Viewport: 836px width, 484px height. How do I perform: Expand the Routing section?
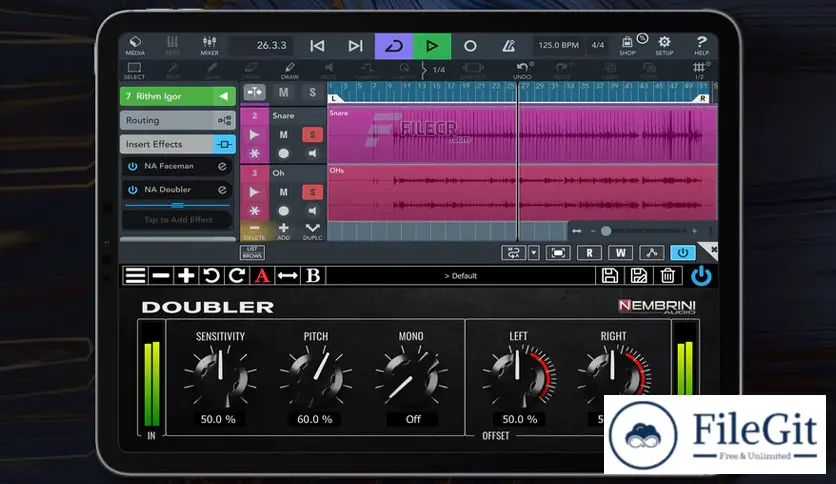pyautogui.click(x=178, y=120)
